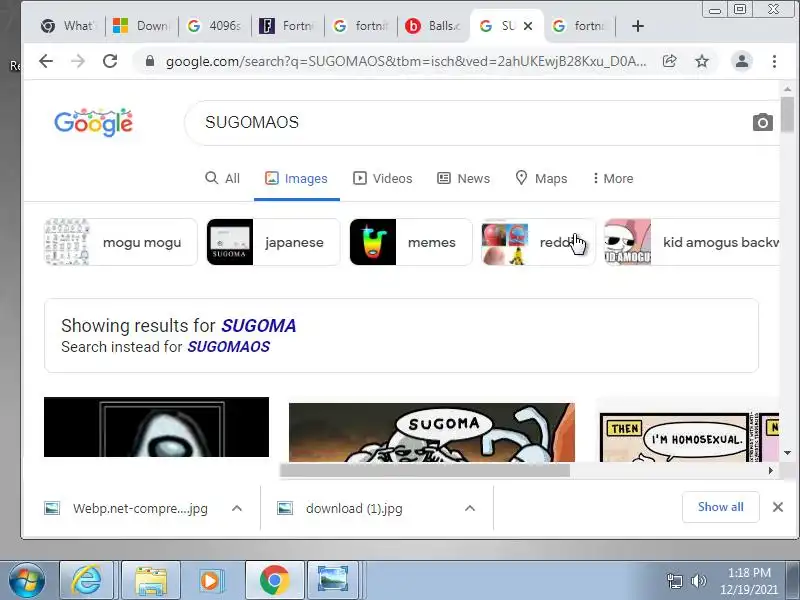Filter images by japanese chip
Image resolution: width=800 pixels, height=600 pixels.
273,242
